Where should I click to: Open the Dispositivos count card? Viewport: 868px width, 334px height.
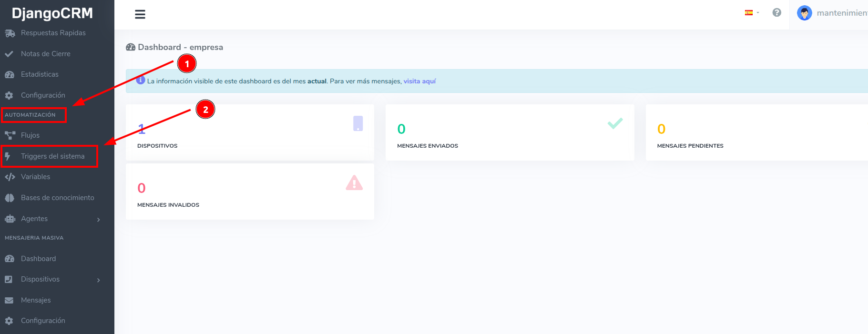point(250,132)
